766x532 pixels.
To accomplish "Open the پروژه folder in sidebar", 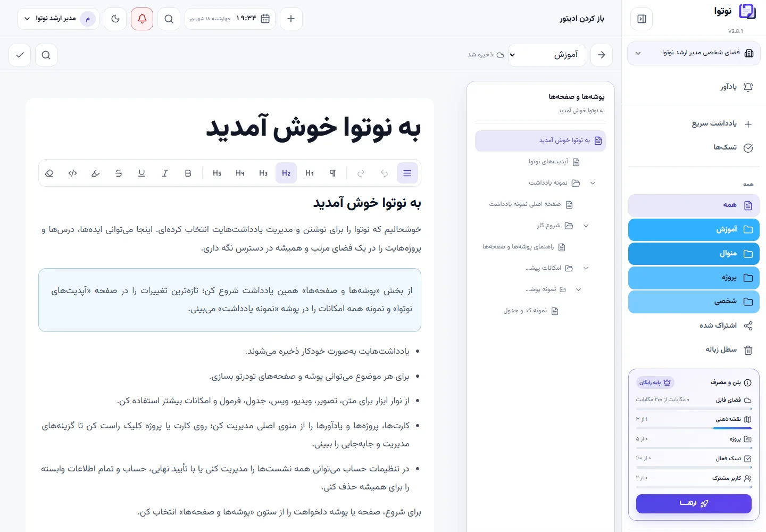I will (x=694, y=278).
